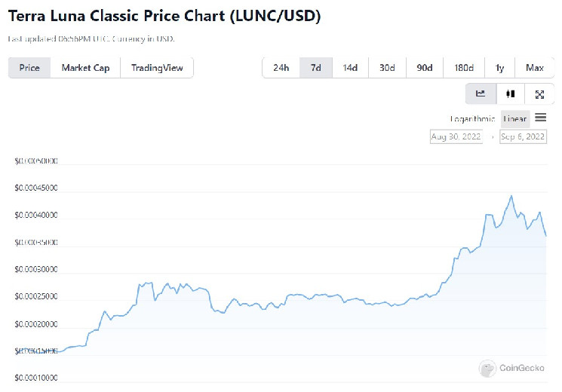This screenshot has height=392, width=562.
Task: Choose the 14d time range
Action: (350, 68)
